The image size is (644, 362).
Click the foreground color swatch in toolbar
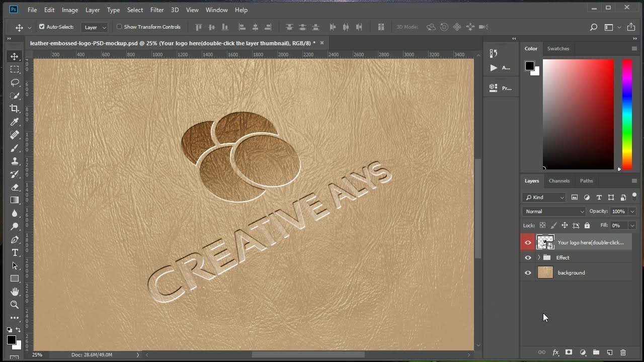tap(11, 340)
